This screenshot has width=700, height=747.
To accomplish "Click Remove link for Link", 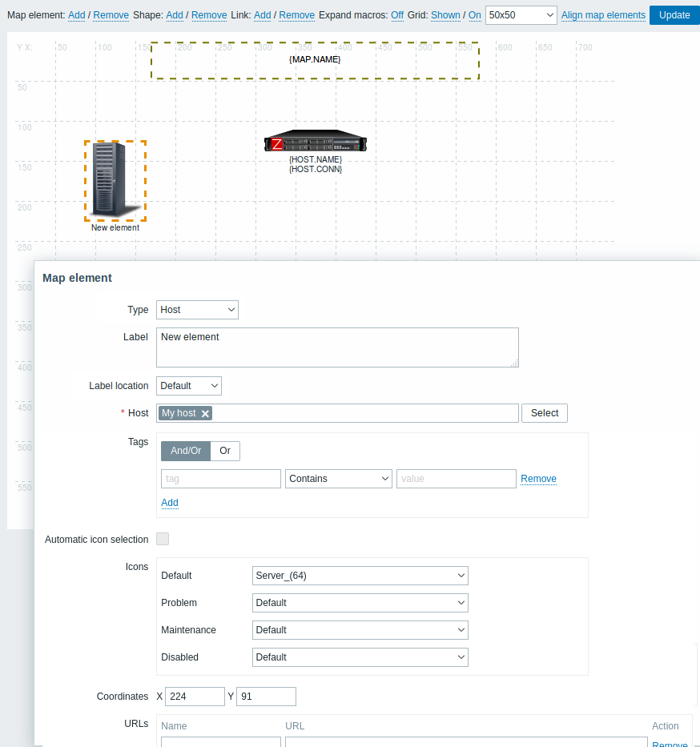I will [297, 15].
